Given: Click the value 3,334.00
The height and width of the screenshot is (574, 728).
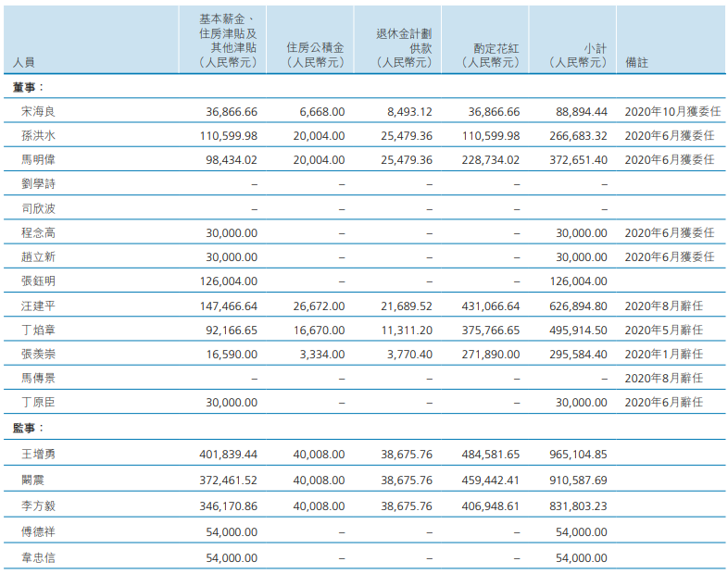Looking at the screenshot, I should tap(322, 355).
